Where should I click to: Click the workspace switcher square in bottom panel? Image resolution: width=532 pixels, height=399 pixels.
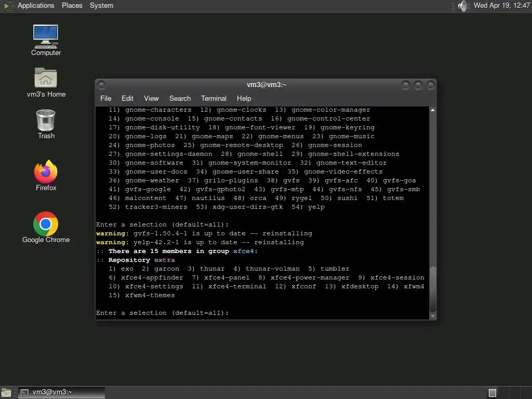tap(493, 393)
